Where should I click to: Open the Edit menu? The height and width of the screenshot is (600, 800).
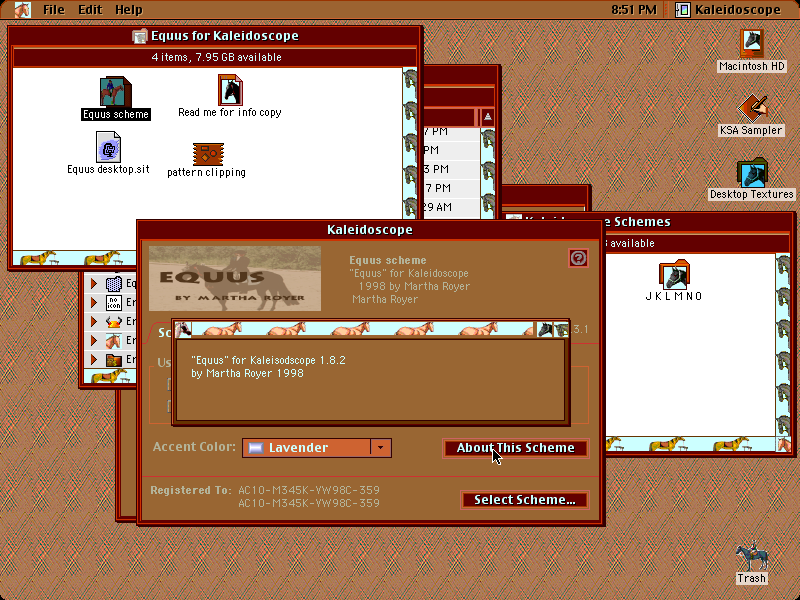tap(90, 10)
